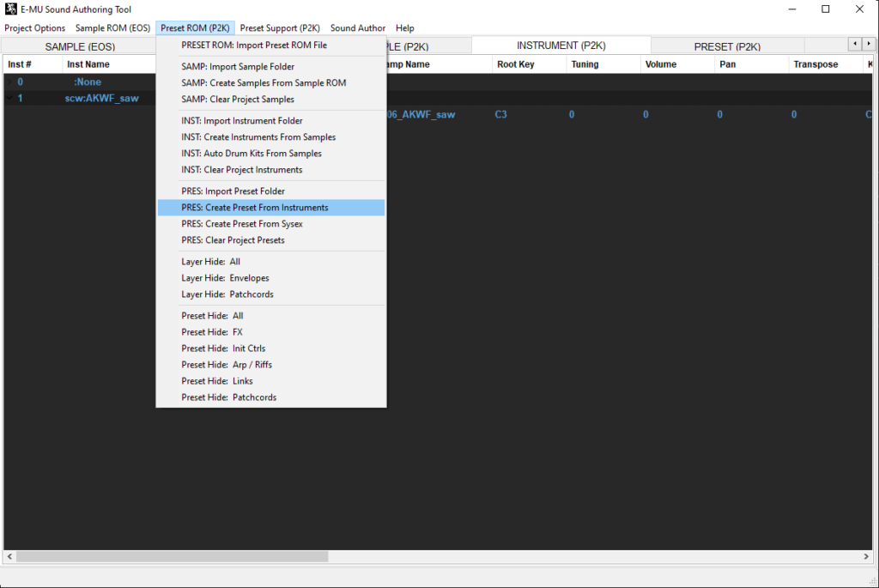Screen dimensions: 879x588
Task: Switch to the PRESET (P2K) tab
Action: (x=727, y=46)
